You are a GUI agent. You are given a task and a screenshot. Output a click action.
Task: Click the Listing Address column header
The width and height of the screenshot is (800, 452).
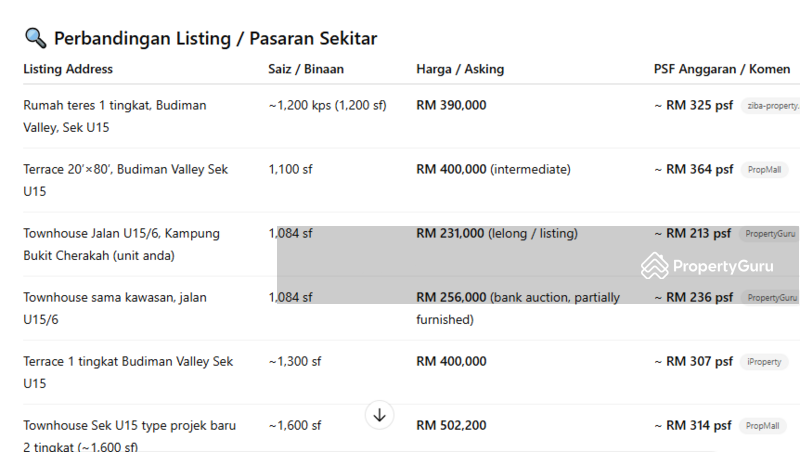(68, 69)
